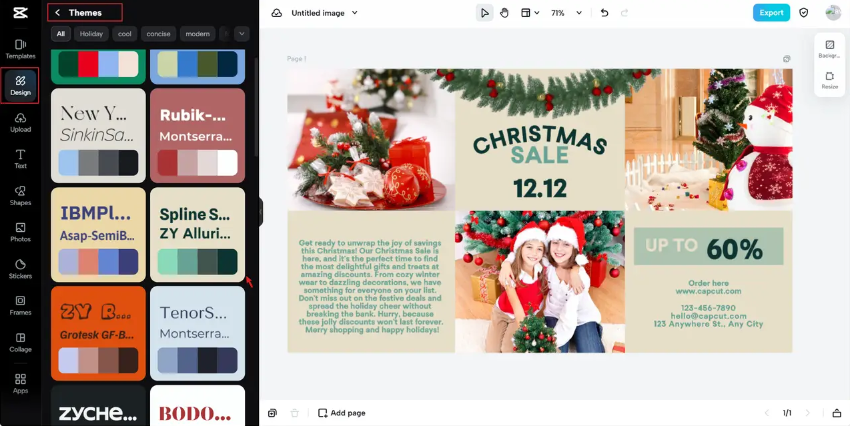Open the 71% zoom level dropdown
Viewport: 850px width, 426px height.
[566, 13]
